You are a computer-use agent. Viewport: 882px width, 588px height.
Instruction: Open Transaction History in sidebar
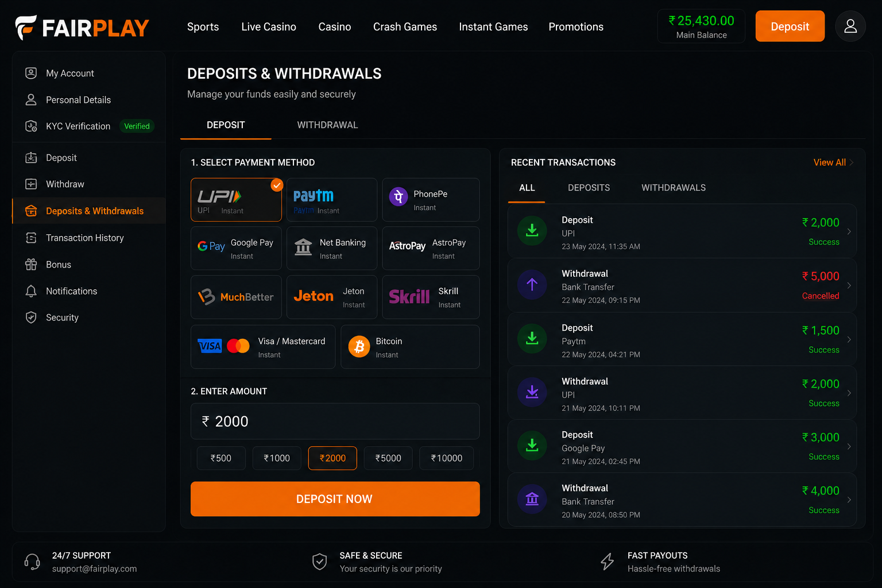88,238
